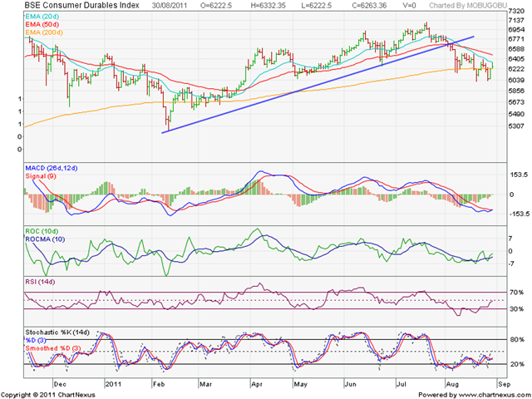Click the 'Jun' month label
This screenshot has height=399, width=532.
[x=351, y=384]
